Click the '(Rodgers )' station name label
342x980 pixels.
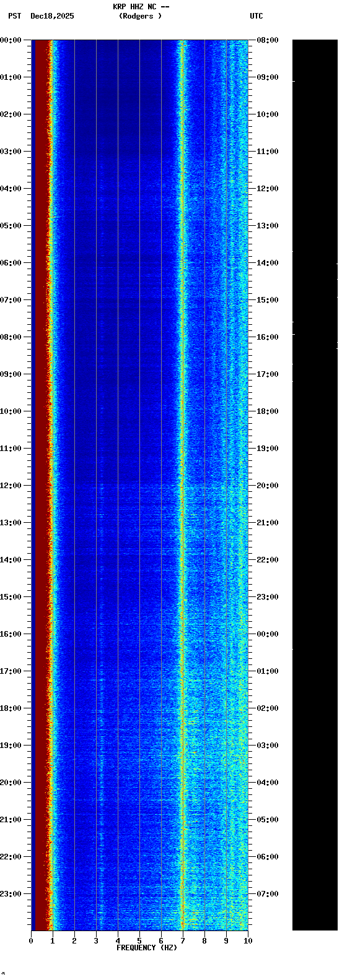pyautogui.click(x=141, y=16)
